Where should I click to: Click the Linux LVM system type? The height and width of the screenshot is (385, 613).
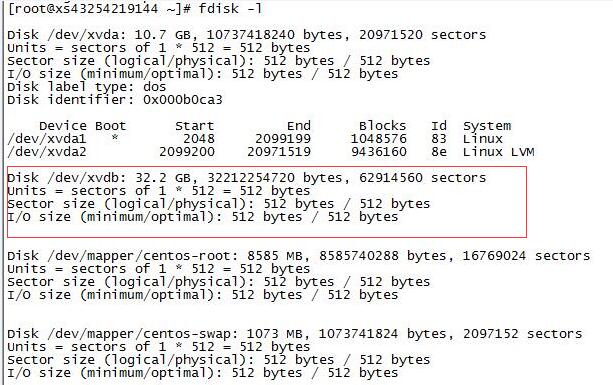(x=498, y=152)
